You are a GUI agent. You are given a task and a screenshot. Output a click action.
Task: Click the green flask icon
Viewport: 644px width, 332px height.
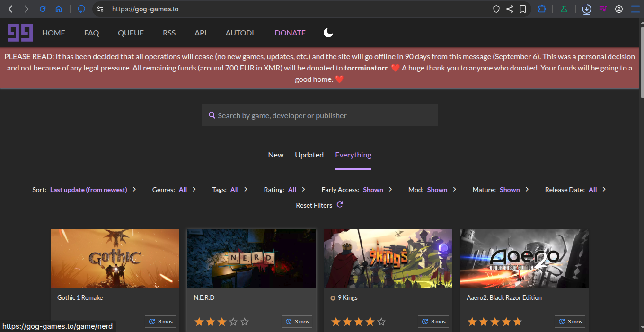point(564,9)
